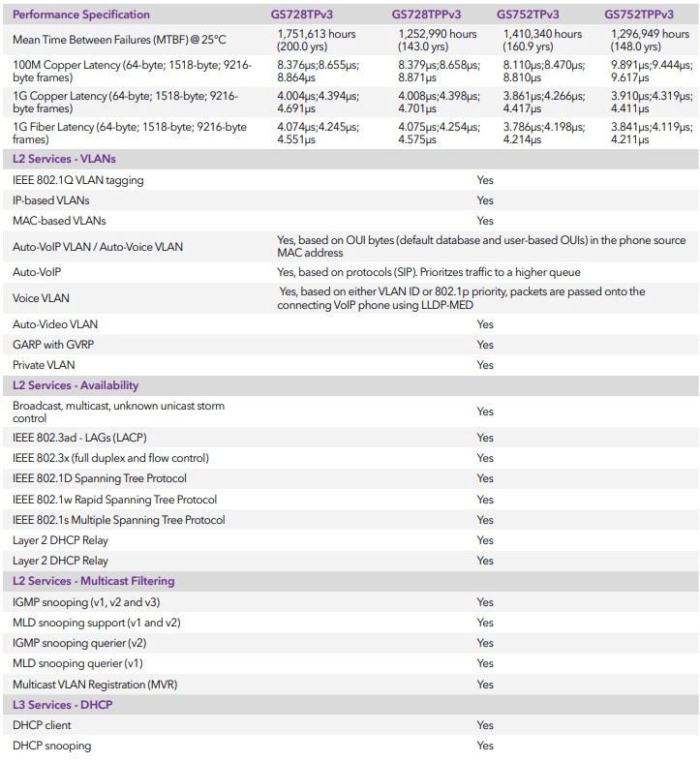Image resolution: width=700 pixels, height=762 pixels.
Task: Click 'IEEE 802.1w Rapid Spanning Tree Protocol'
Action: pos(114,500)
